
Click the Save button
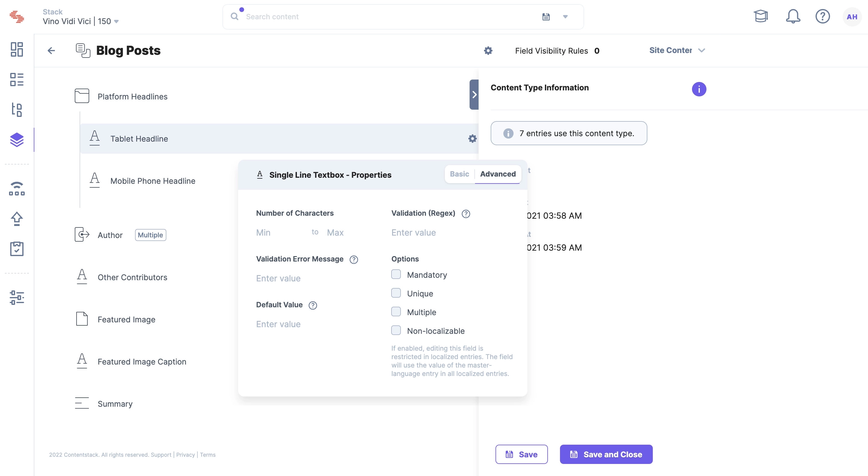pos(521,454)
